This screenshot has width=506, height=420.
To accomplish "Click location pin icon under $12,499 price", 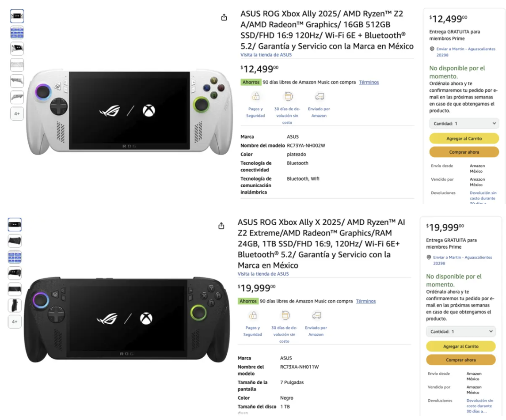I will pyautogui.click(x=432, y=49).
